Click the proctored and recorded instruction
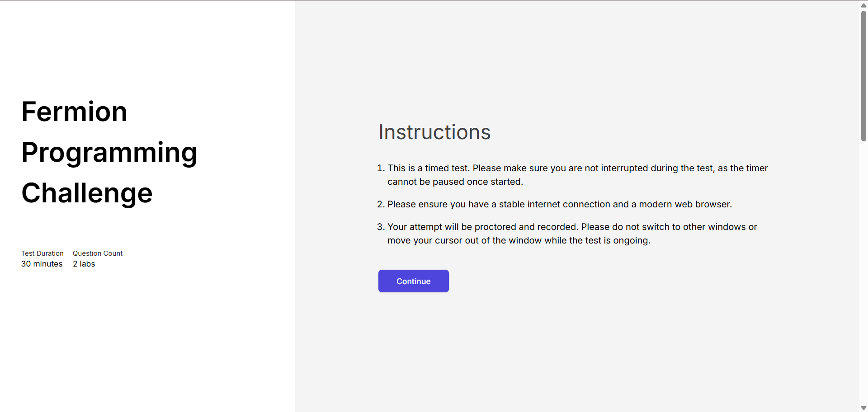 pos(572,227)
